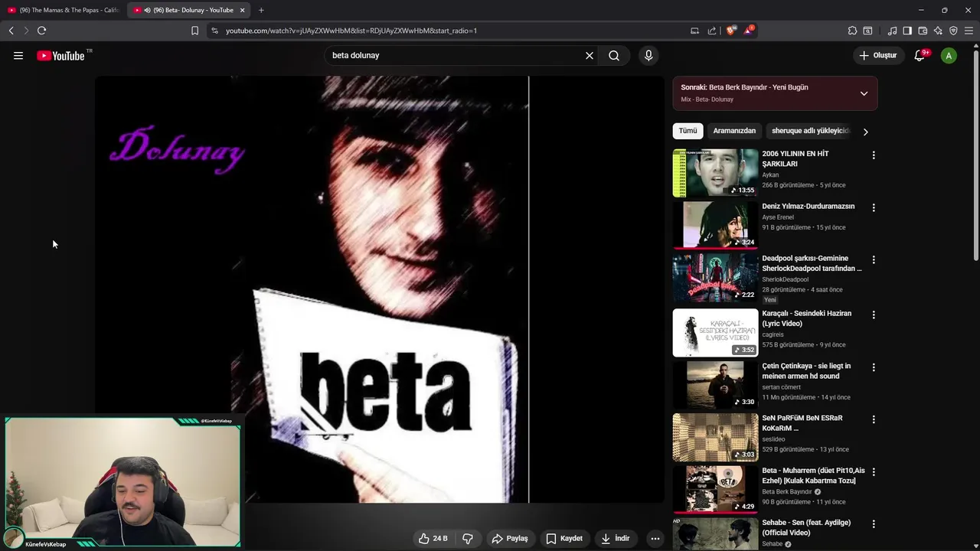The image size is (980, 551).
Task: Open options for 2006 Yılının En Hit Şarkıları
Action: point(874,155)
